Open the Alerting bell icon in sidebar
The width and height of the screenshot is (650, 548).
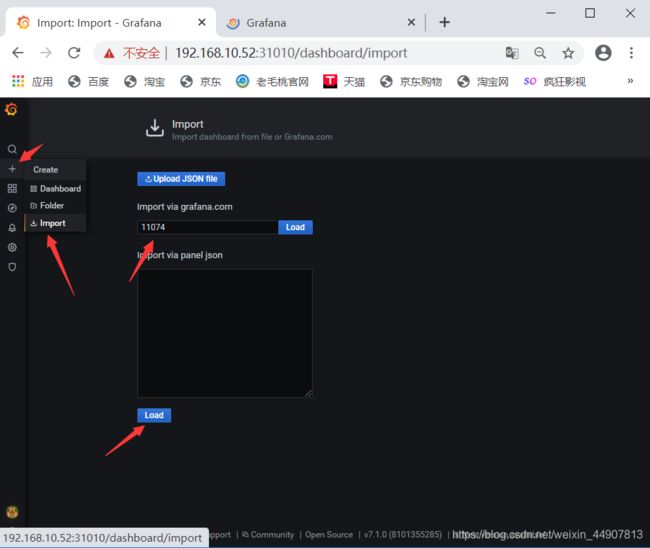coord(12,228)
